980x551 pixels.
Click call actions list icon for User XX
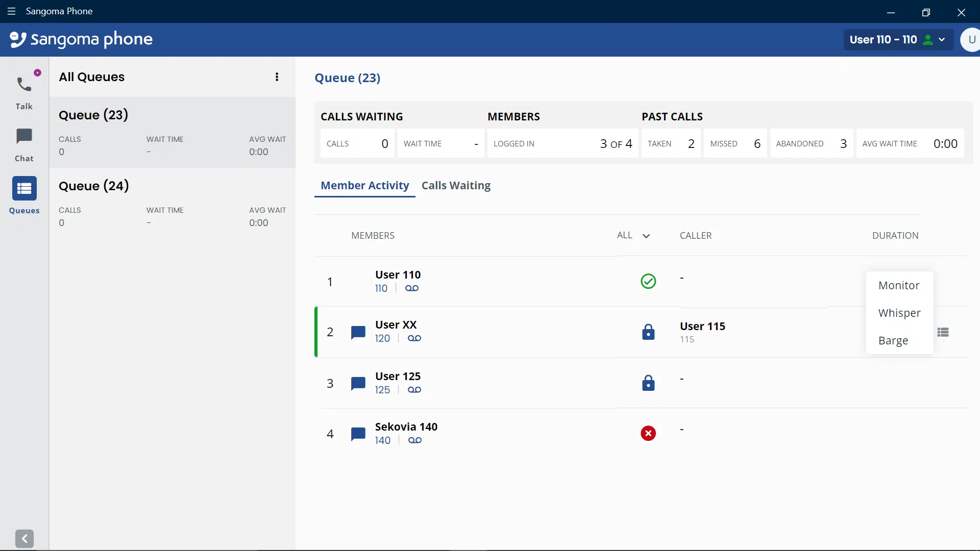pyautogui.click(x=943, y=332)
